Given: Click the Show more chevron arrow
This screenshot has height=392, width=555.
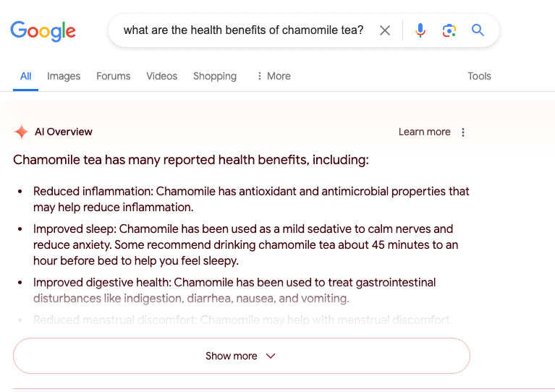Looking at the screenshot, I should (271, 356).
